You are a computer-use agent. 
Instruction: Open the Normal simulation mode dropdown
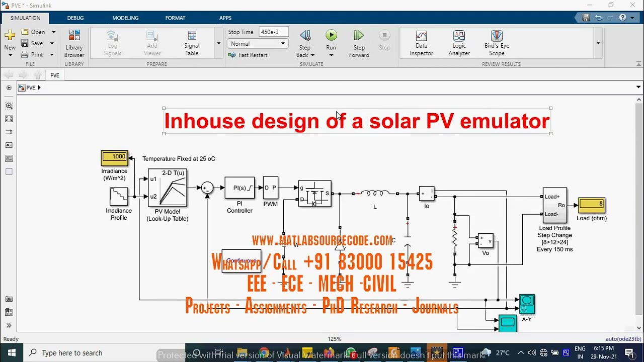[258, 44]
